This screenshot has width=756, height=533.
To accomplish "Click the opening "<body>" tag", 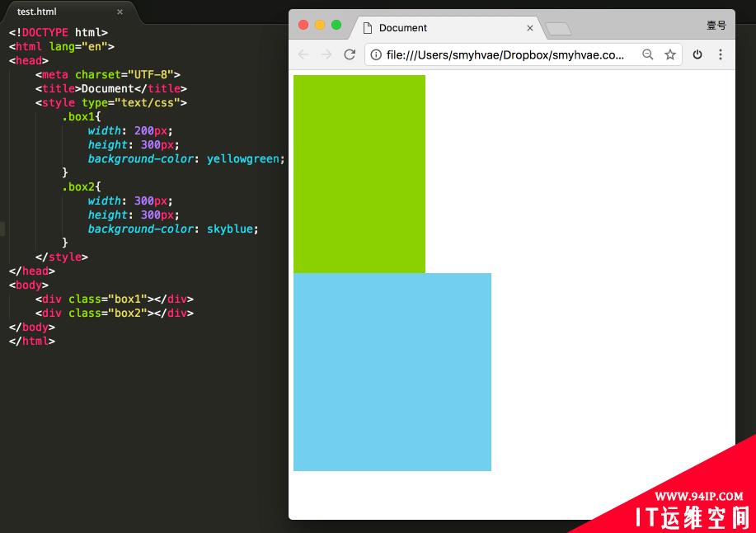I will click(x=29, y=285).
